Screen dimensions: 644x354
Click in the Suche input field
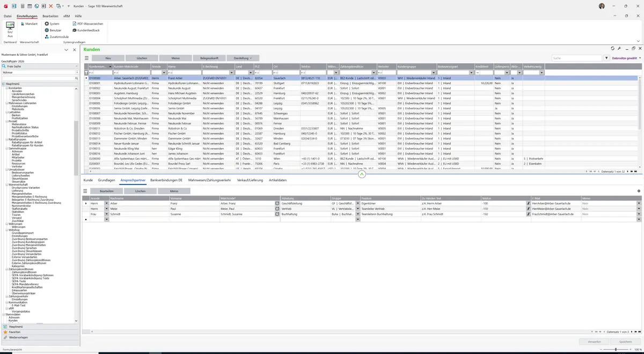point(577,58)
